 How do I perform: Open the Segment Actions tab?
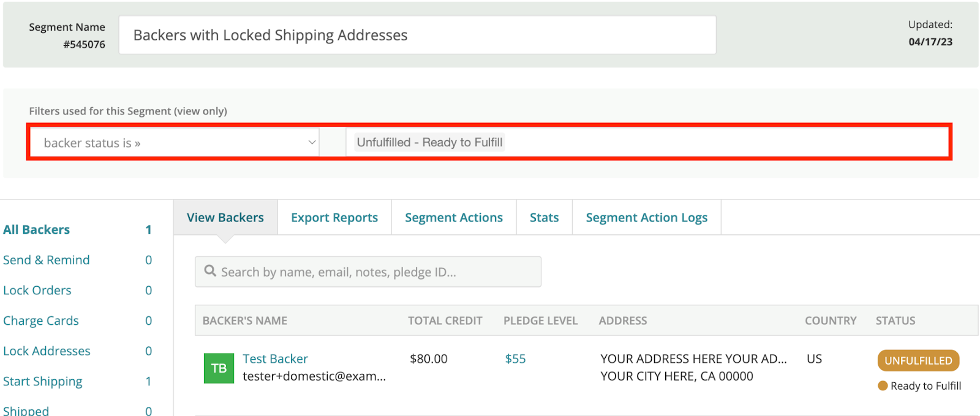[x=454, y=218]
